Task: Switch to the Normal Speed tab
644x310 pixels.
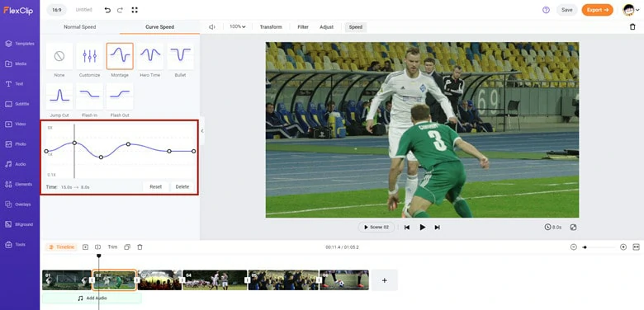Action: click(x=80, y=27)
